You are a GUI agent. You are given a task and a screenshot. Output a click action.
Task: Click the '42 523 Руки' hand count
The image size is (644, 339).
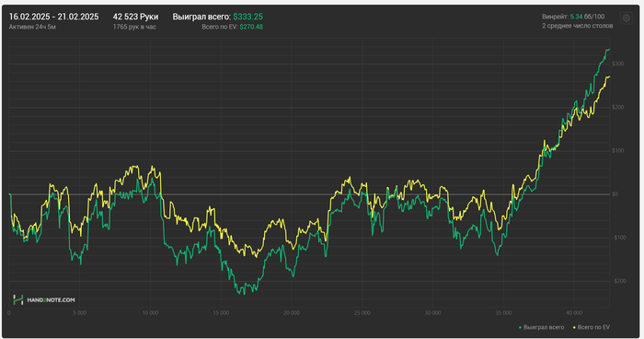point(135,17)
